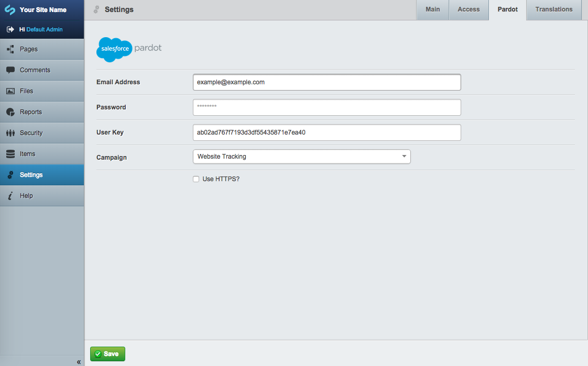The width and height of the screenshot is (588, 366).
Task: Click the Email Address input field
Action: pyautogui.click(x=326, y=82)
